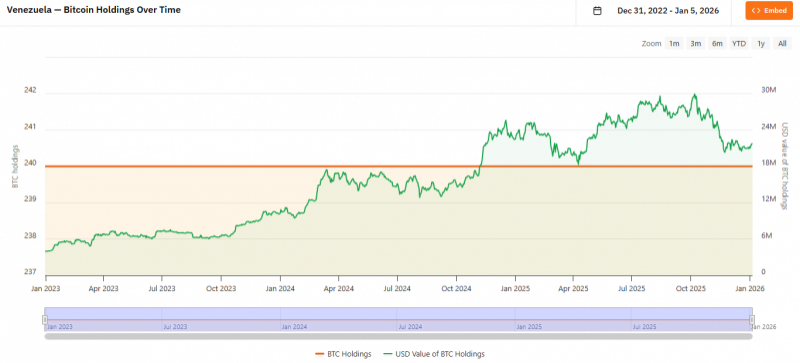Open the date range Dec 31, 2022 - Jan 5, 2026

(668, 11)
